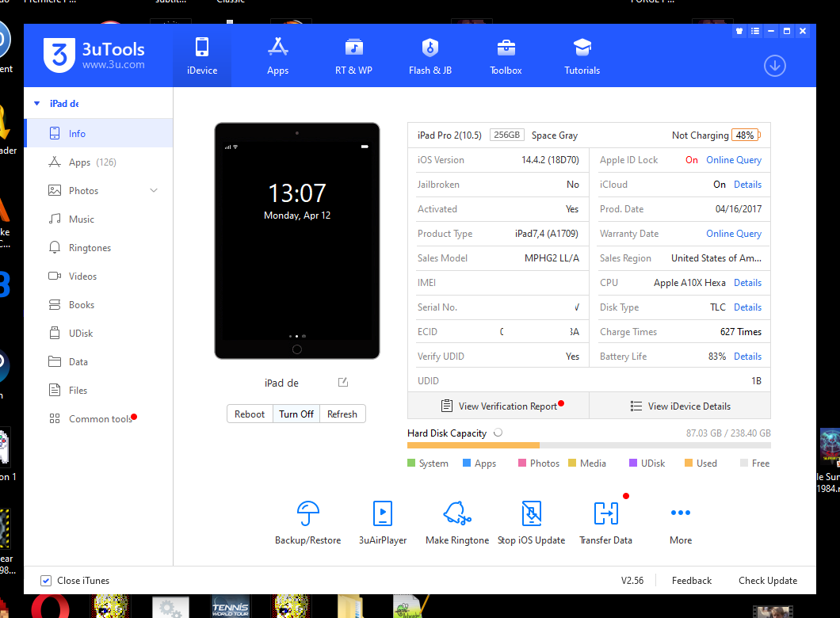Open the iDevice tab
This screenshot has width=840, height=618.
pyautogui.click(x=202, y=55)
